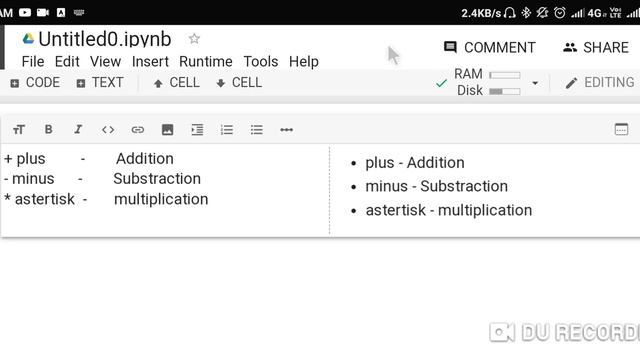Click the Google Drive file icon
Screen dimensions: 640x360
click(28, 39)
